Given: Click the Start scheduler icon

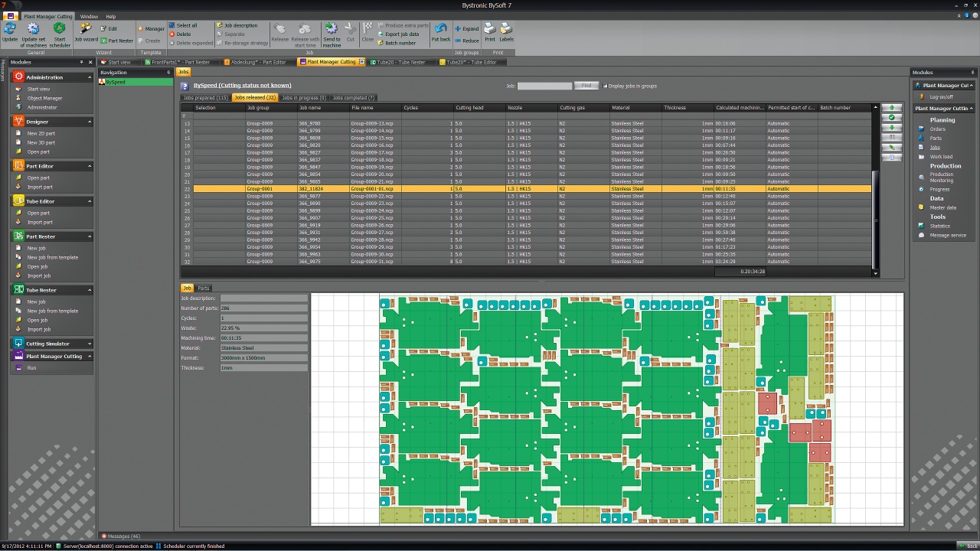Looking at the screenshot, I should (x=60, y=29).
